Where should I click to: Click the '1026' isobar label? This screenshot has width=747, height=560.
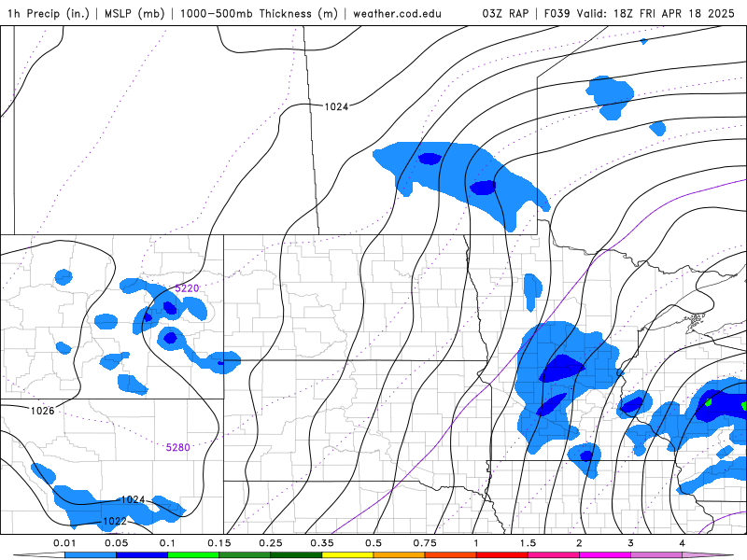coord(42,411)
